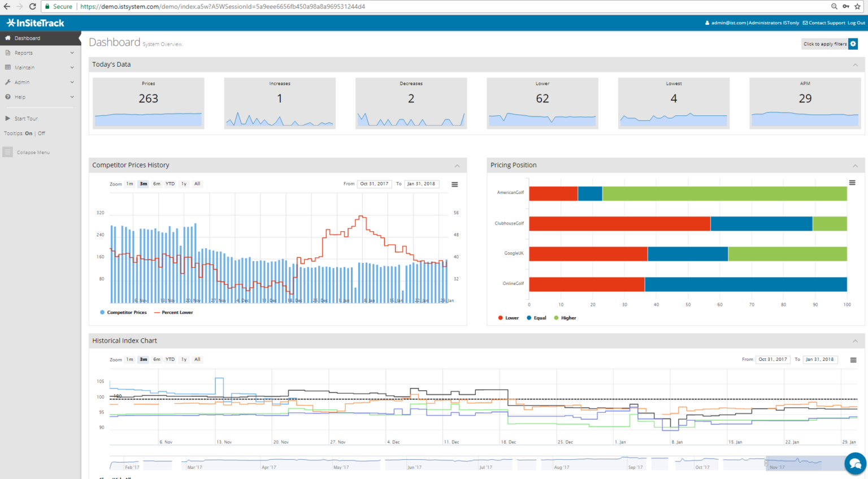The width and height of the screenshot is (868, 479).
Task: Click Log Out
Action: tap(858, 23)
